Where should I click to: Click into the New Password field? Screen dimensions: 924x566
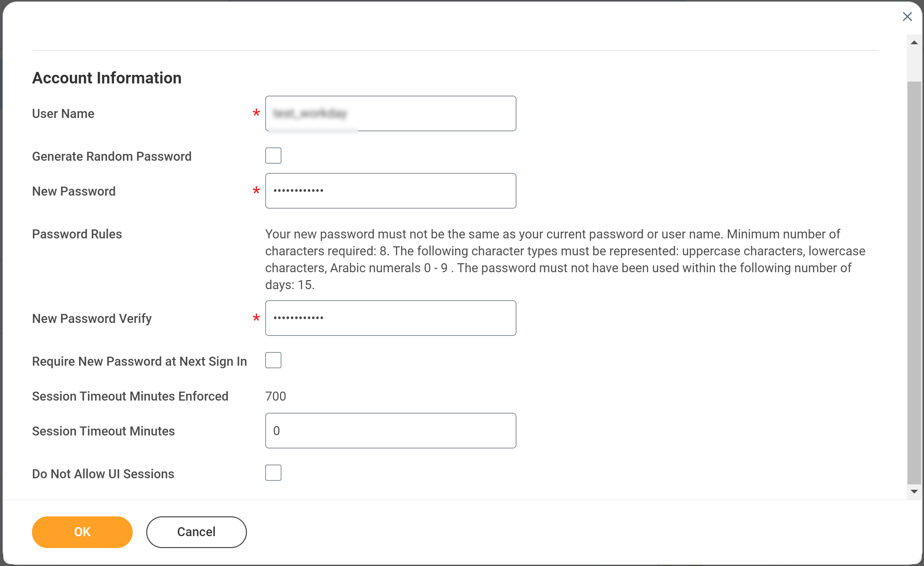pos(390,191)
